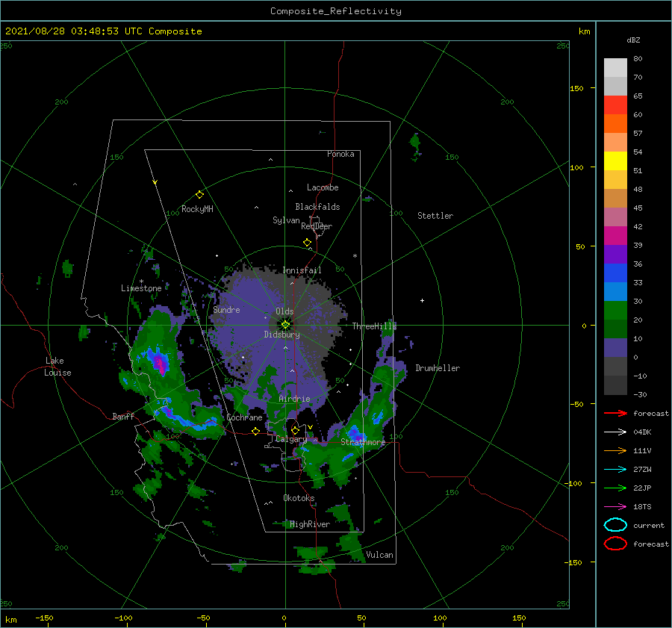Click the 80 dBZ light gray swatch
This screenshot has width=672, height=628.
[615, 67]
